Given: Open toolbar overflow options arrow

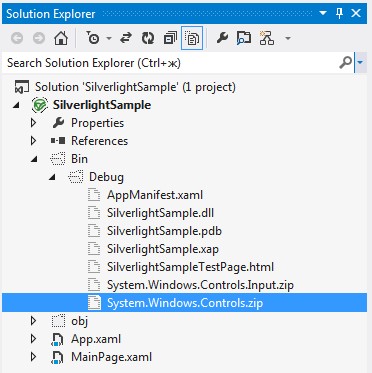Looking at the screenshot, I should tap(288, 39).
